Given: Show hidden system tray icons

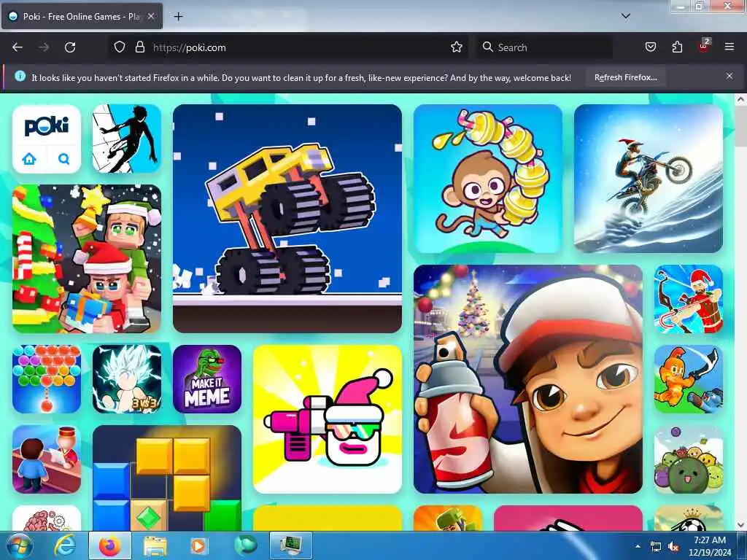Looking at the screenshot, I should coord(638,546).
